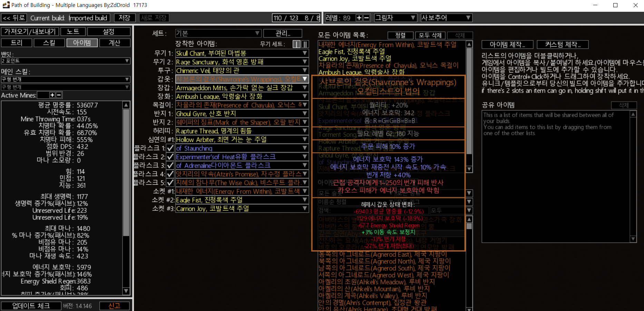This screenshot has width=644, height=311.
Task: Open 투구 Chimeric Veil slot dropdown
Action: (242, 70)
